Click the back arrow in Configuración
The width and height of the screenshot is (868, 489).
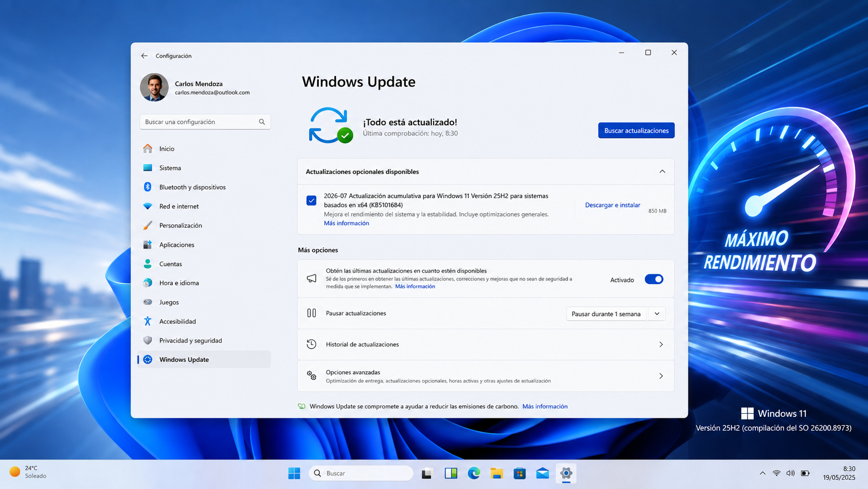(x=144, y=56)
